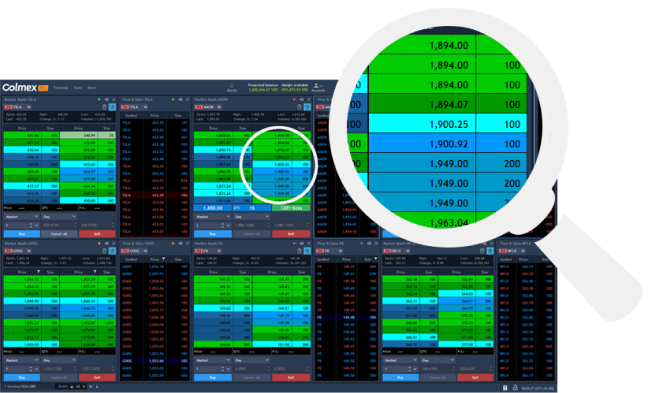Select the cyan 1,900.25 ask row in AMZN
The image size is (652, 393).
pos(282,164)
